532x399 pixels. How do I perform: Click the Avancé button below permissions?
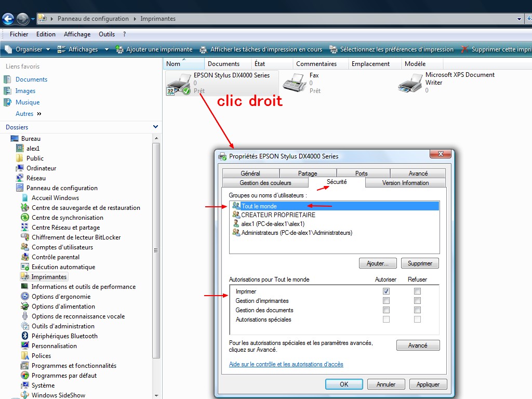(418, 345)
